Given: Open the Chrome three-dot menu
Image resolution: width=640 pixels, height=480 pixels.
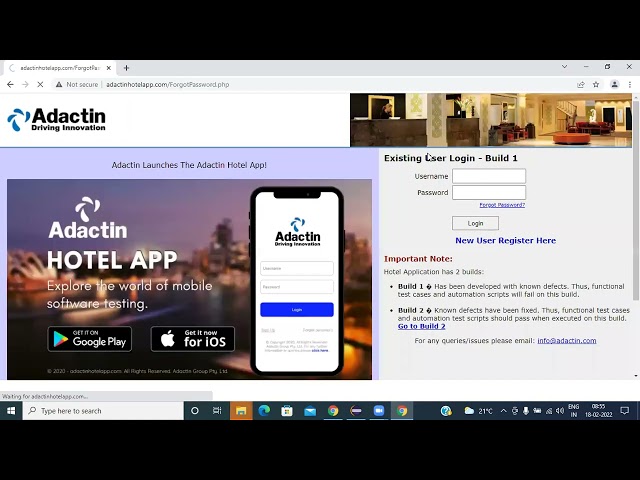Looking at the screenshot, I should (630, 84).
